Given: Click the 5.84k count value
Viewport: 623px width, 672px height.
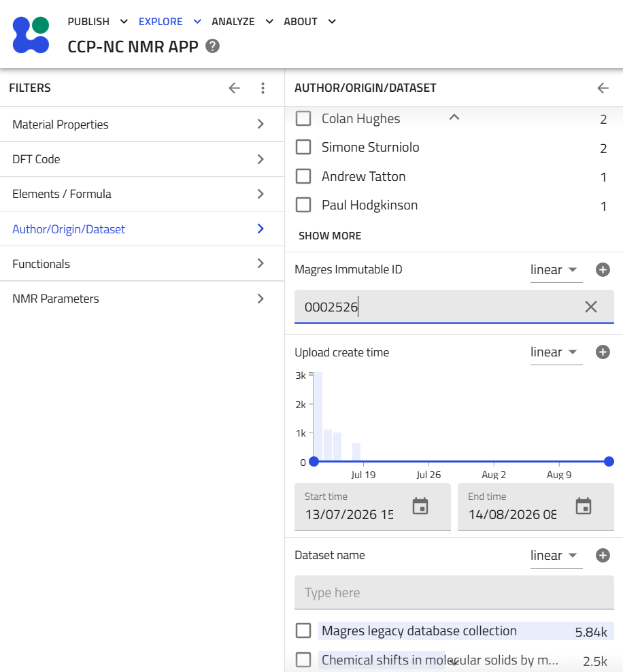Looking at the screenshot, I should click(591, 632).
